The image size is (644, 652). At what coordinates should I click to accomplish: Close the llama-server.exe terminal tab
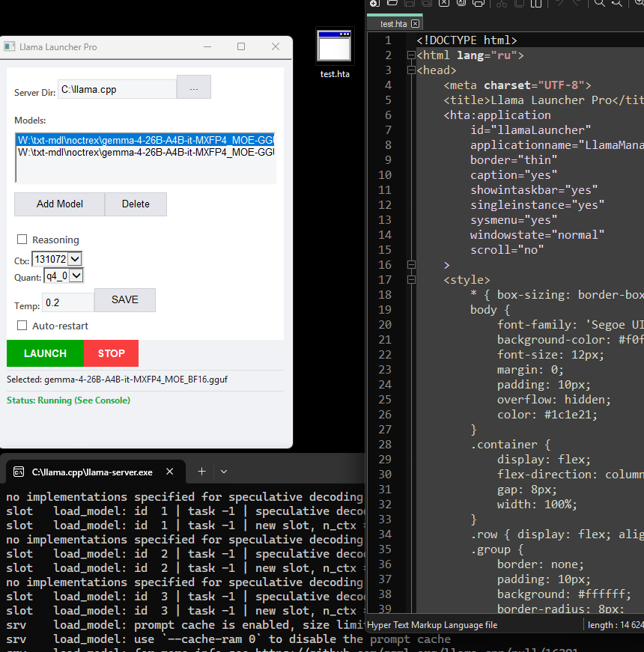click(x=170, y=472)
